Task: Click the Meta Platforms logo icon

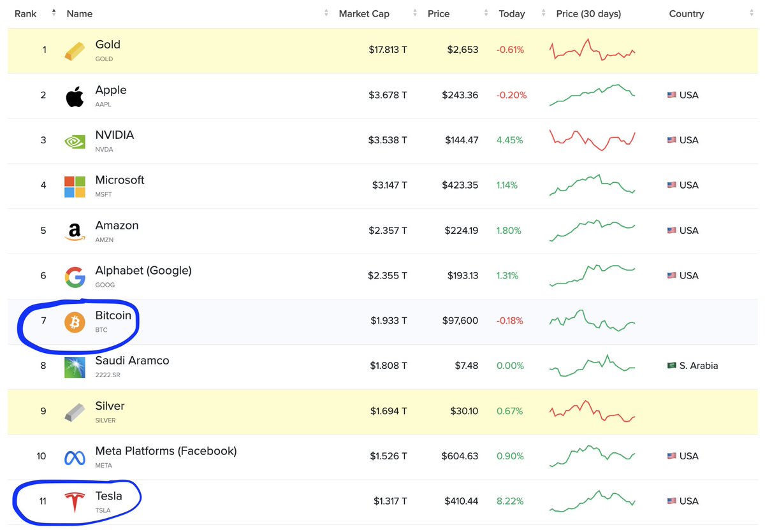Action: coord(75,457)
